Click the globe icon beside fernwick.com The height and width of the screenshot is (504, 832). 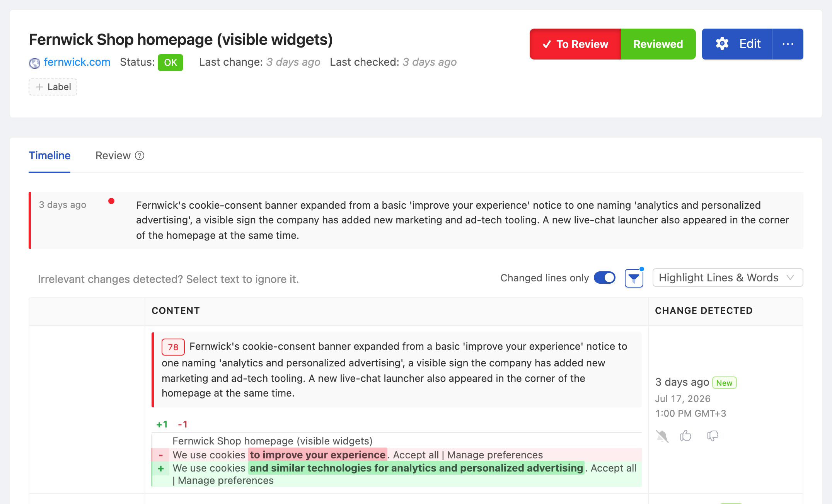coord(35,63)
